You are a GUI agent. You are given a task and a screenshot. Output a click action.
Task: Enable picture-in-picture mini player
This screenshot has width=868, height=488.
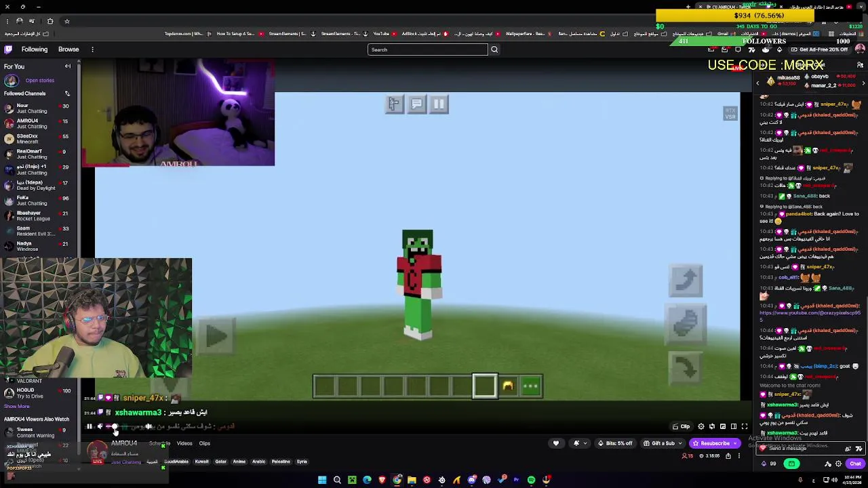723,426
